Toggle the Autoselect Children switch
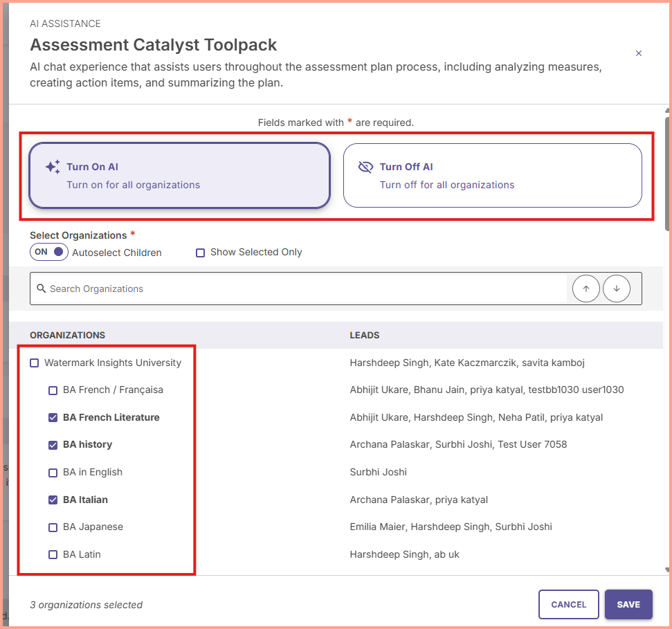Image resolution: width=672 pixels, height=629 pixels. click(x=49, y=252)
